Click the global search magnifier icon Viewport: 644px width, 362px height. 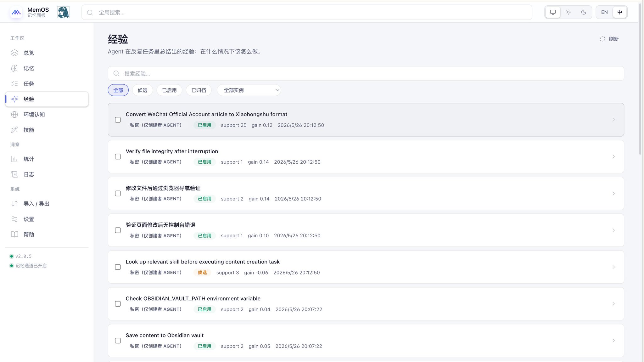coord(90,13)
